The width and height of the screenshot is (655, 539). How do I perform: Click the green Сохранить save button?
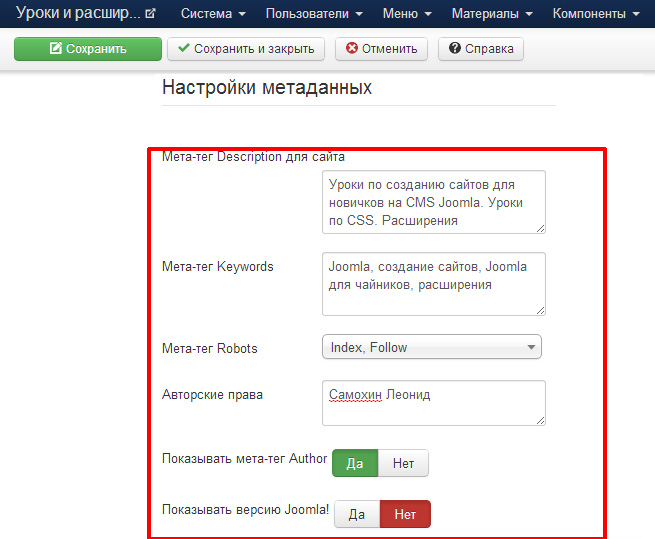pos(88,49)
